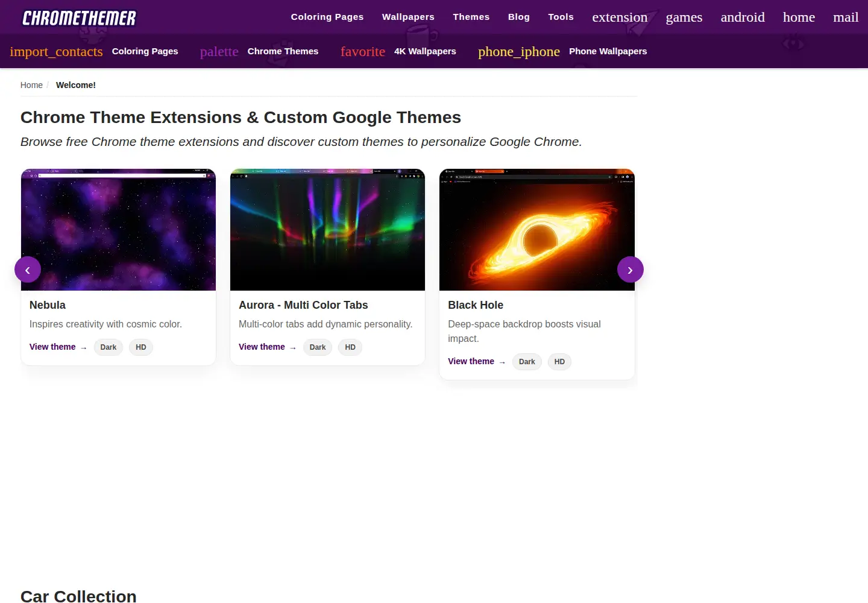Viewport: 868px width, 603px height.
Task: Click the Aurora - Multi Color Tabs title
Action: (x=303, y=305)
